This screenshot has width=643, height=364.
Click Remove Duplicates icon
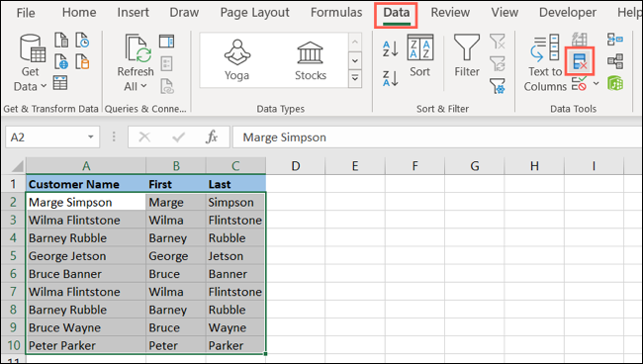[580, 61]
